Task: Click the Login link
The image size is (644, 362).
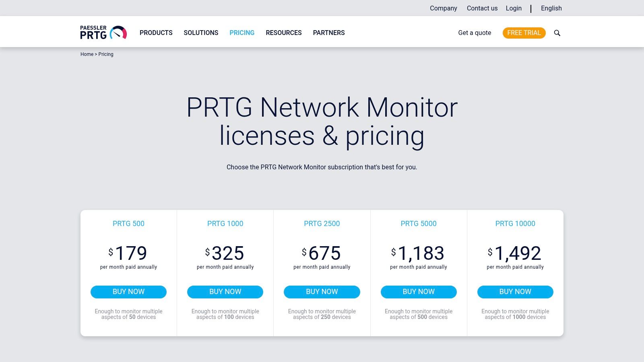Action: (x=513, y=8)
